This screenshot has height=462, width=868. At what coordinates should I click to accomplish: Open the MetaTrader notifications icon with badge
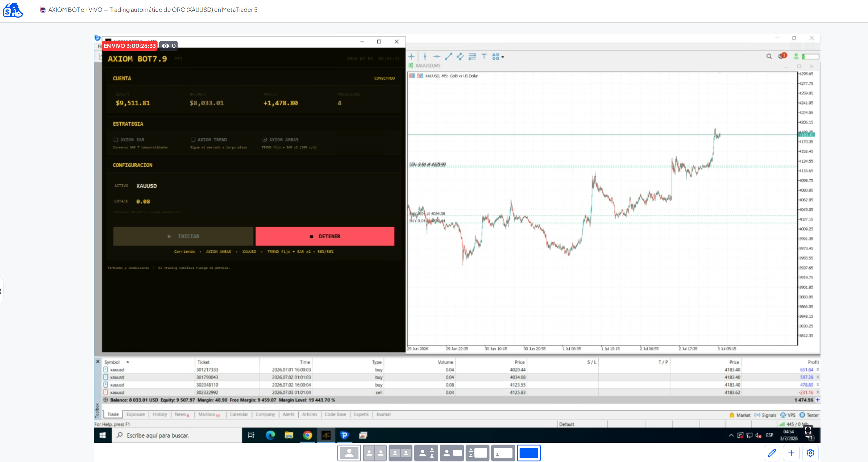coord(782,56)
